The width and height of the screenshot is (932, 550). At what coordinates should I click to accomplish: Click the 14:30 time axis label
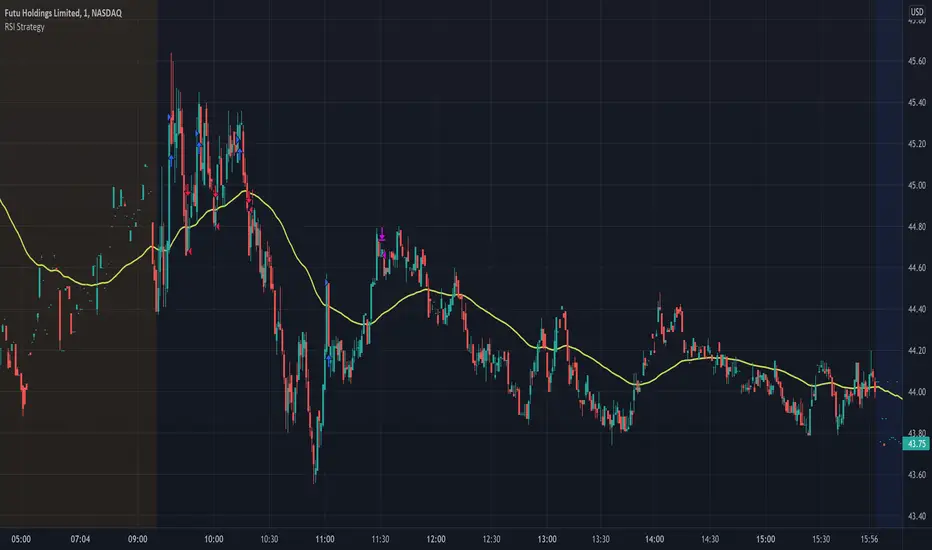[710, 539]
